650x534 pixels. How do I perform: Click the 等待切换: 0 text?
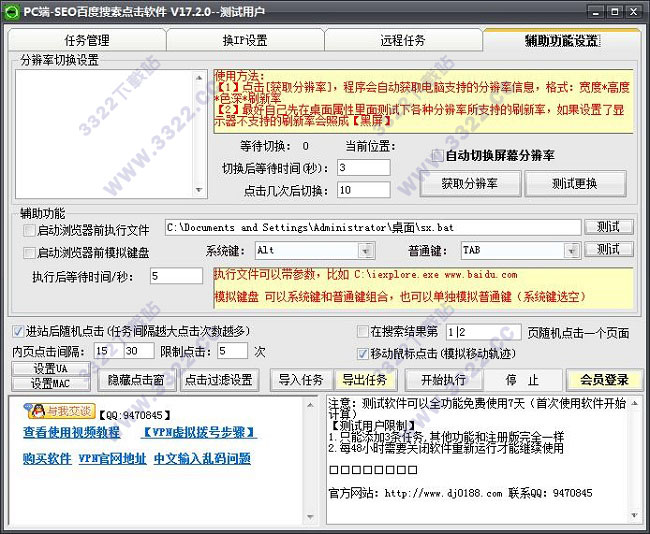(274, 146)
